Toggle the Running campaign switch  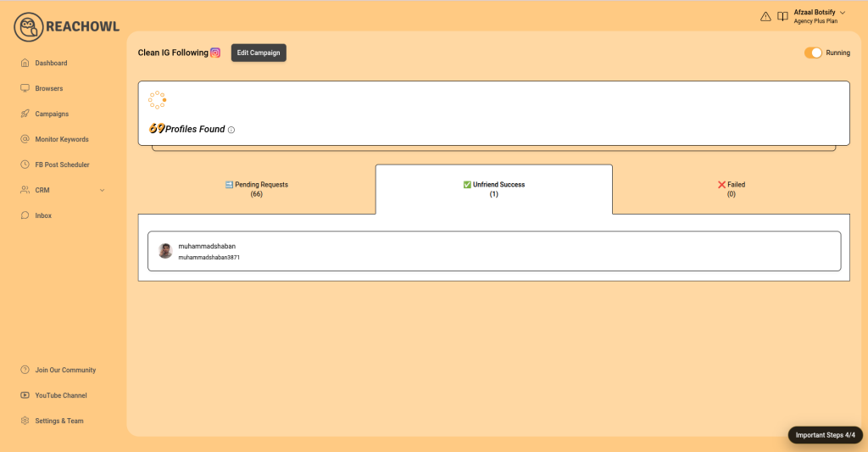point(813,53)
